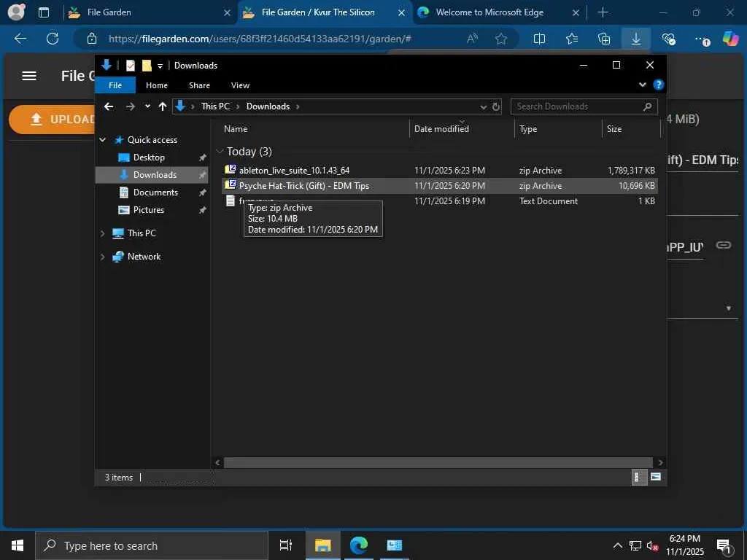This screenshot has width=747, height=560.
Task: Sort by Name column header
Action: (314, 128)
